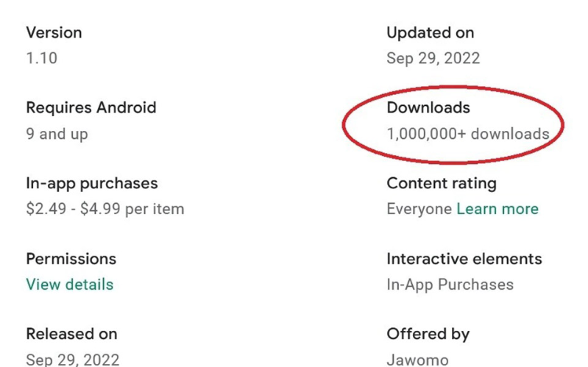The height and width of the screenshot is (367, 588).
Task: Select the 9 and up text
Action: tap(57, 134)
